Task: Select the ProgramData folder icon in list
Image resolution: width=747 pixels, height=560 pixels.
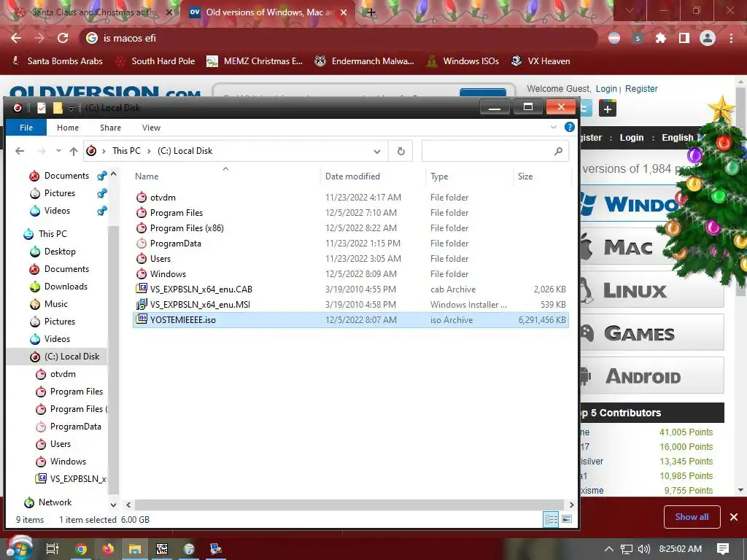Action: 142,243
